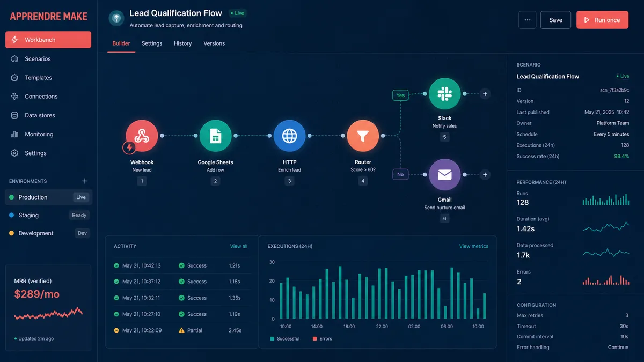Switch to the Versions tab
This screenshot has height=362, width=644.
(x=214, y=43)
